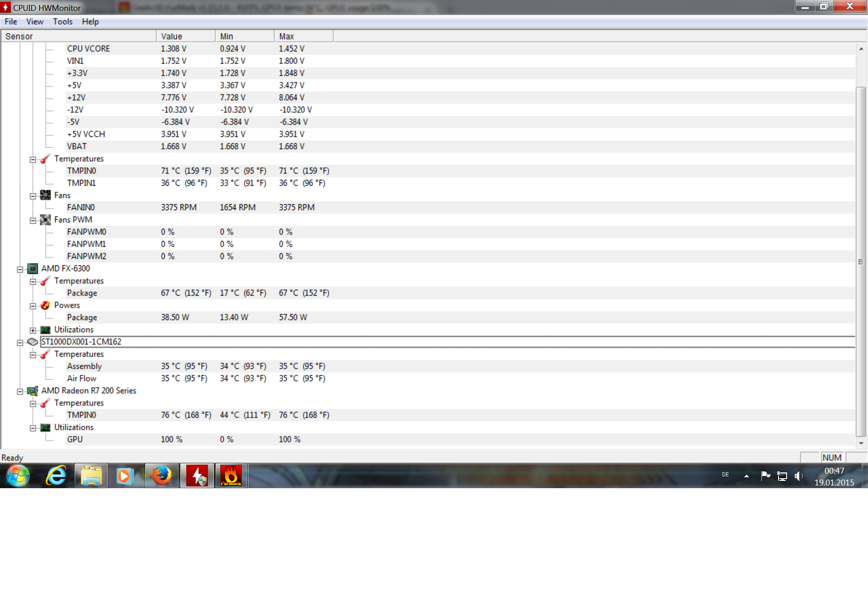Collapse the AMD Radeon R7 200 Series node

pos(20,391)
